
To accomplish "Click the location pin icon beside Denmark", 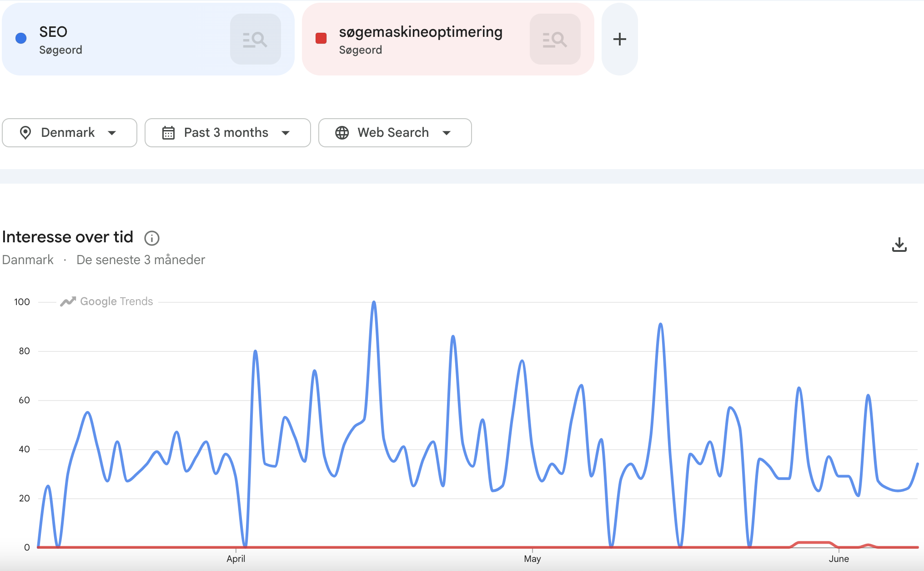I will [25, 133].
